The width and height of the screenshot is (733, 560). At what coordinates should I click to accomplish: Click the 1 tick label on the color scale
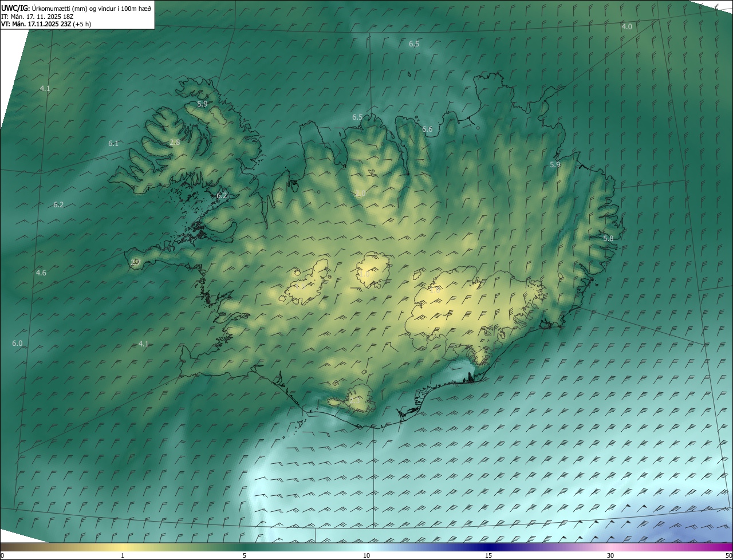coord(123,555)
